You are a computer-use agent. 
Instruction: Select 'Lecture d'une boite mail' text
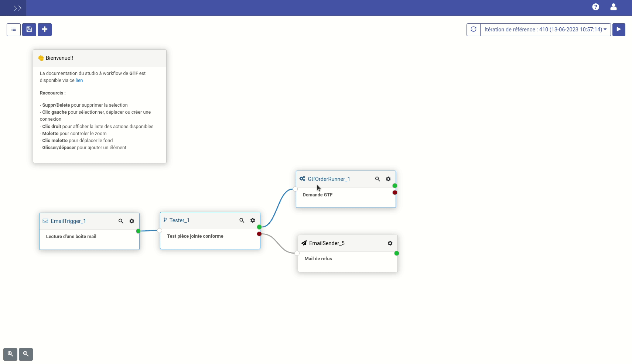coord(71,237)
